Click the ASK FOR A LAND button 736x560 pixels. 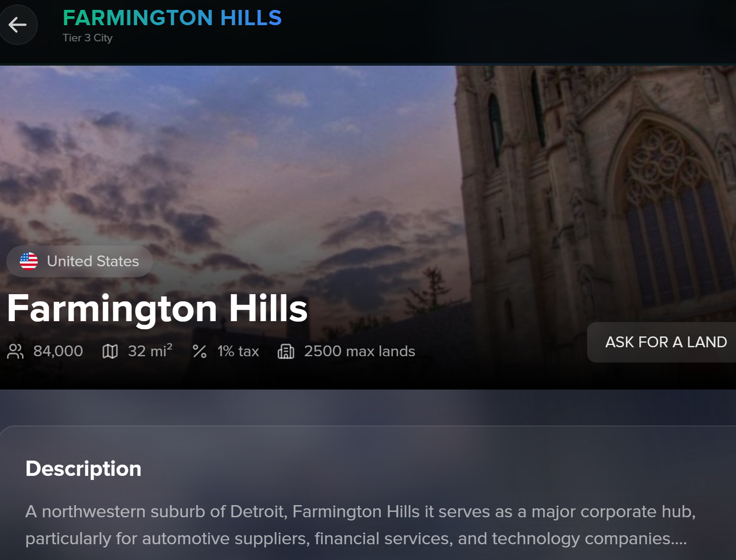click(662, 342)
